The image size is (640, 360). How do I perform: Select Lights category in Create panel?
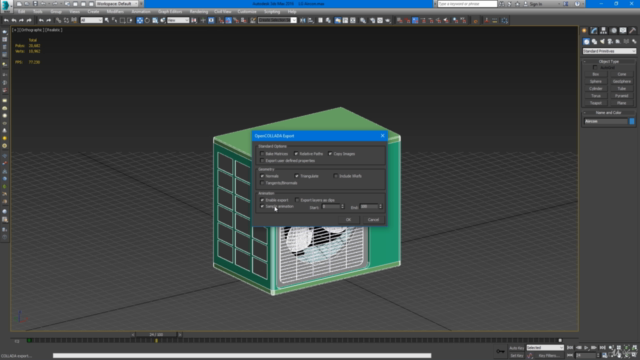point(602,42)
